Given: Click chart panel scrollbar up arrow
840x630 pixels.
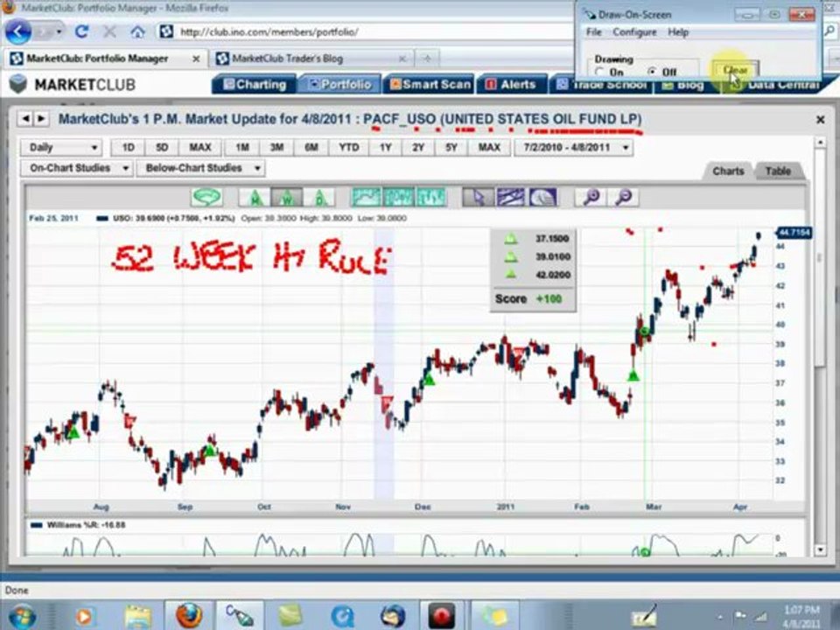Looking at the screenshot, I should pos(820,143).
